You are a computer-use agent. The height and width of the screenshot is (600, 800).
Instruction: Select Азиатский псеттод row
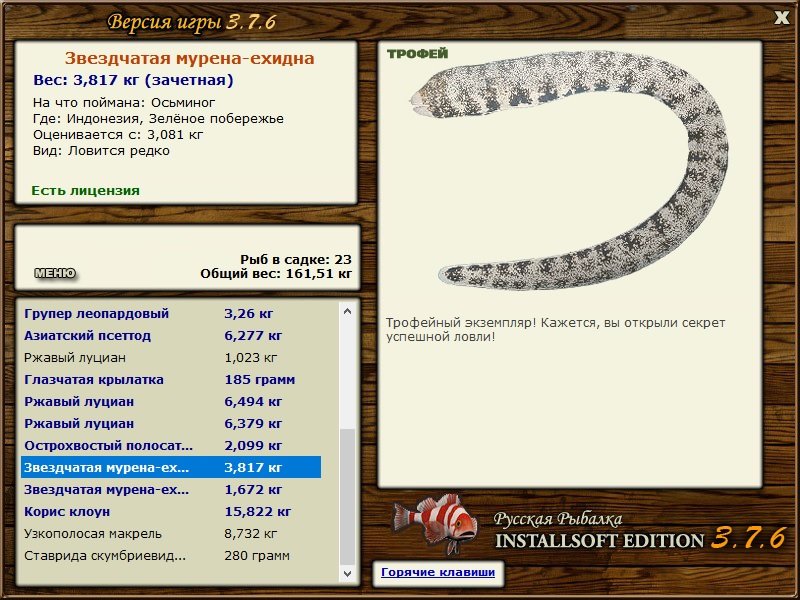pos(171,336)
